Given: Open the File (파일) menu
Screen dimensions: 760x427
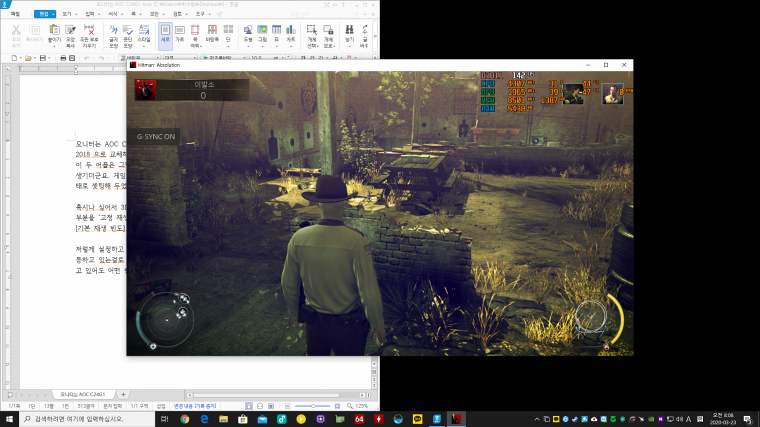Looking at the screenshot, I should (16, 14).
